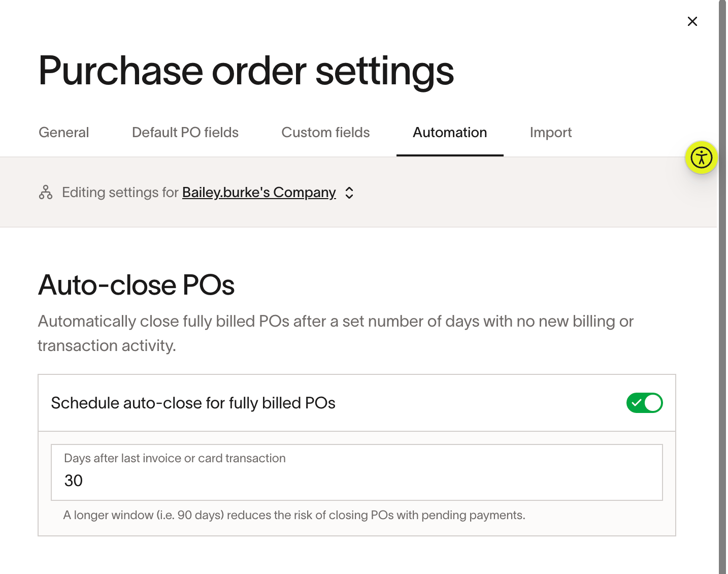The width and height of the screenshot is (728, 574).
Task: Open the accessibility widget icon
Action: tap(701, 157)
